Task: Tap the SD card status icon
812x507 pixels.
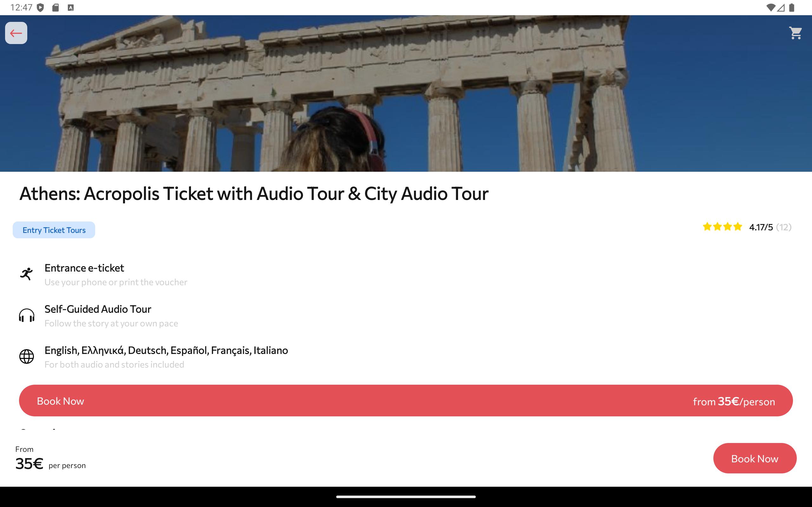Action: 56,7
